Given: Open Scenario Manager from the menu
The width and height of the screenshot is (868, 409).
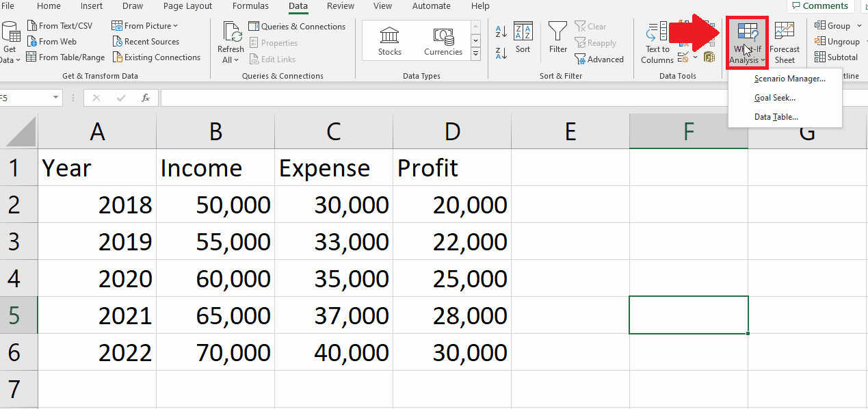Looking at the screenshot, I should [789, 79].
